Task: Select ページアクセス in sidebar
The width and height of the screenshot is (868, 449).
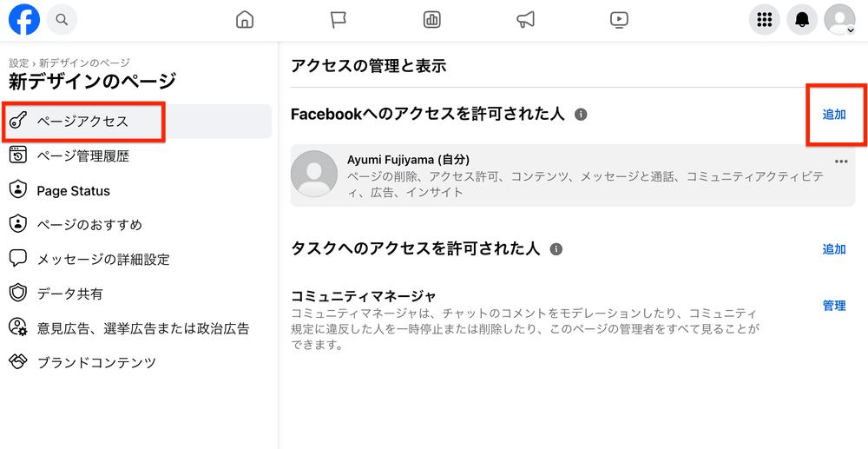Action: click(x=82, y=122)
